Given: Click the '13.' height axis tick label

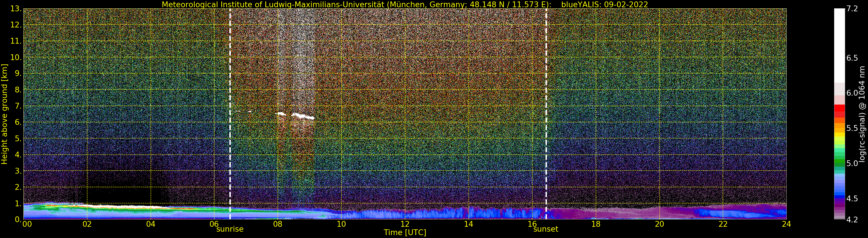Looking at the screenshot, I should click(x=16, y=9).
